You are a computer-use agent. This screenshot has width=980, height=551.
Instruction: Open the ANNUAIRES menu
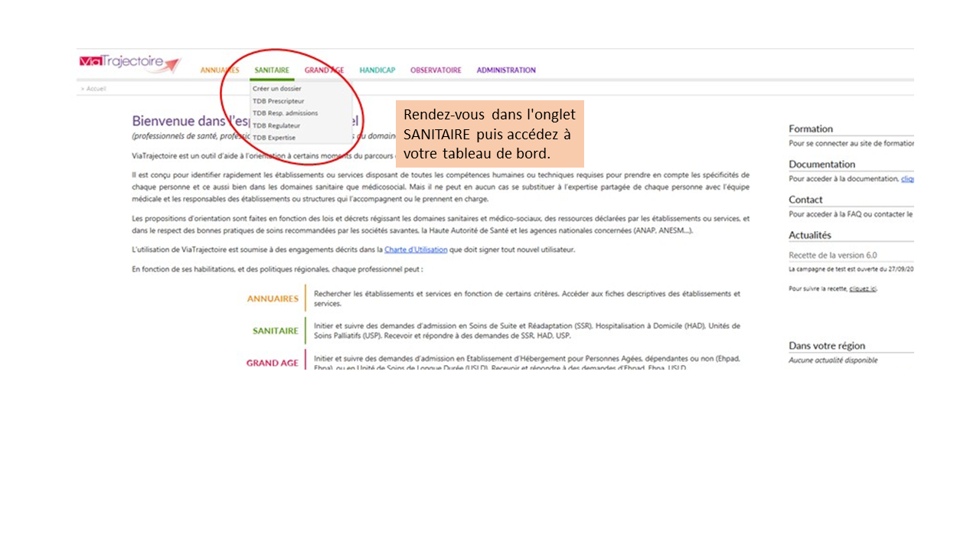pyautogui.click(x=220, y=70)
